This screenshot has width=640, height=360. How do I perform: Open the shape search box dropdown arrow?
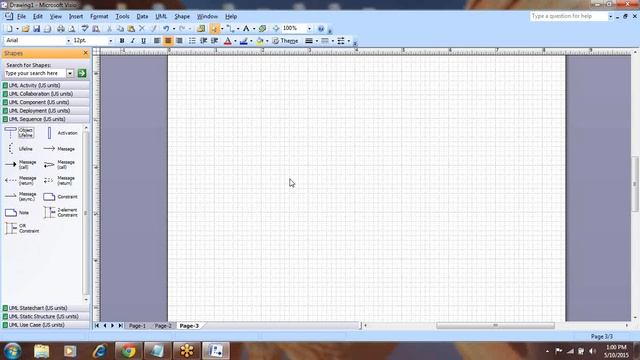pos(70,73)
